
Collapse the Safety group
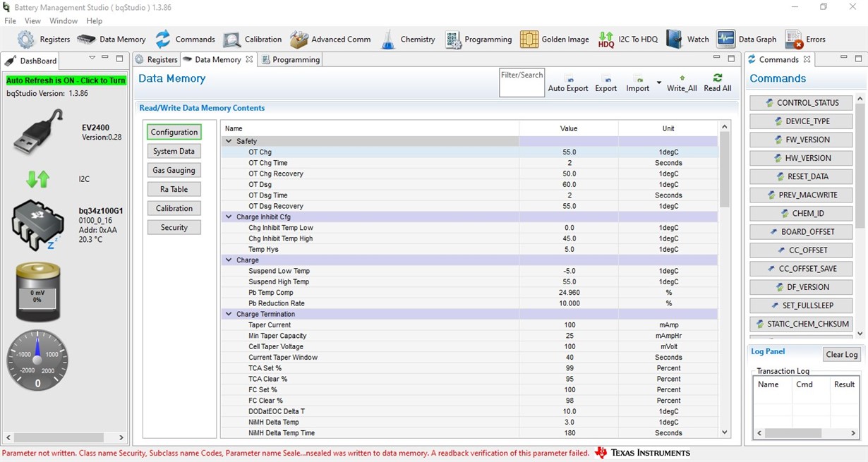[229, 141]
